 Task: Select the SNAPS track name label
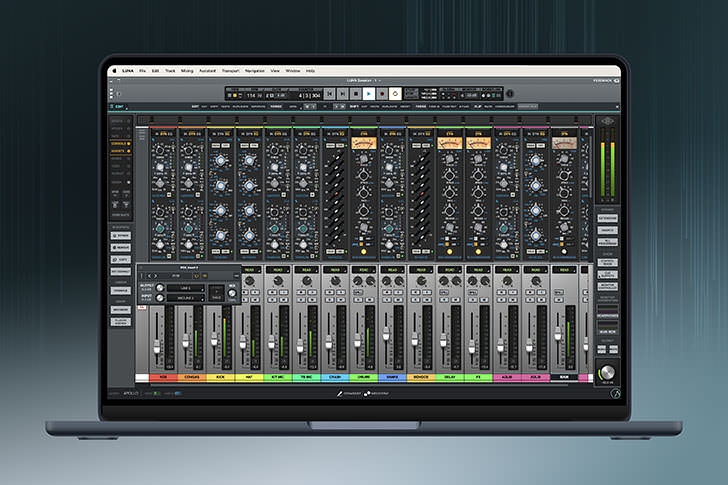click(x=391, y=379)
